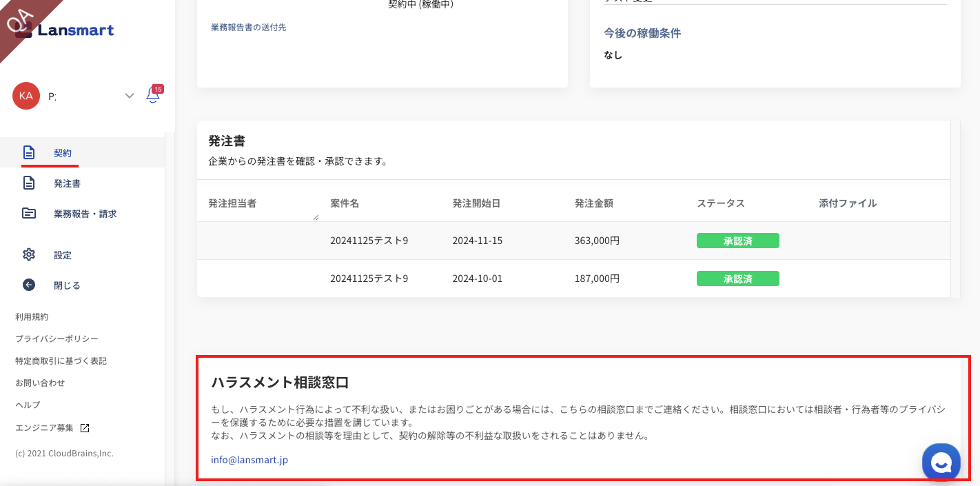Select the order row dated 2024-10-01
Screen dimensions: 980x486
(x=477, y=279)
